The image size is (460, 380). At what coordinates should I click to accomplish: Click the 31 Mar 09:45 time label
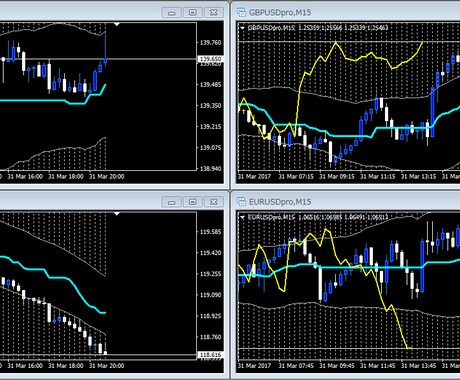pyautogui.click(x=337, y=366)
